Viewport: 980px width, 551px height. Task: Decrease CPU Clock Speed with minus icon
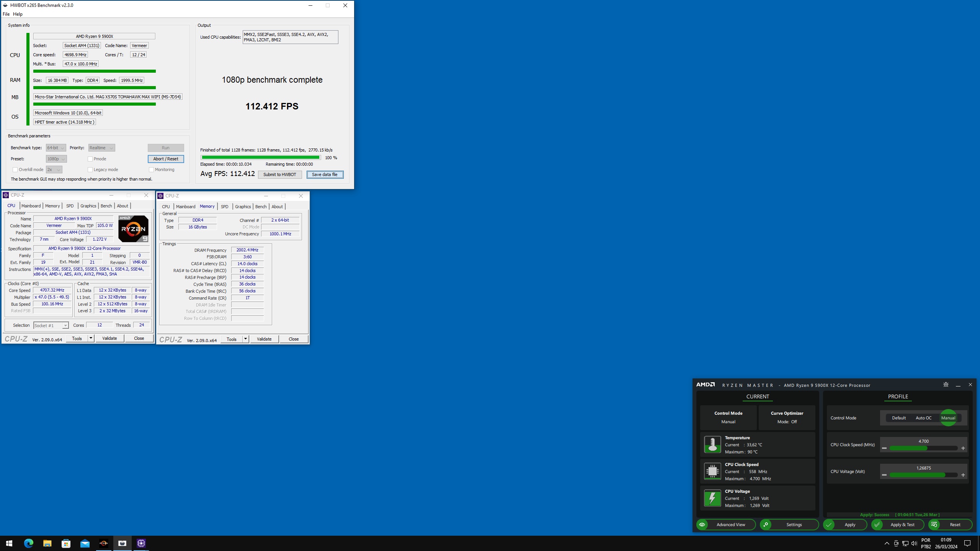pyautogui.click(x=884, y=448)
